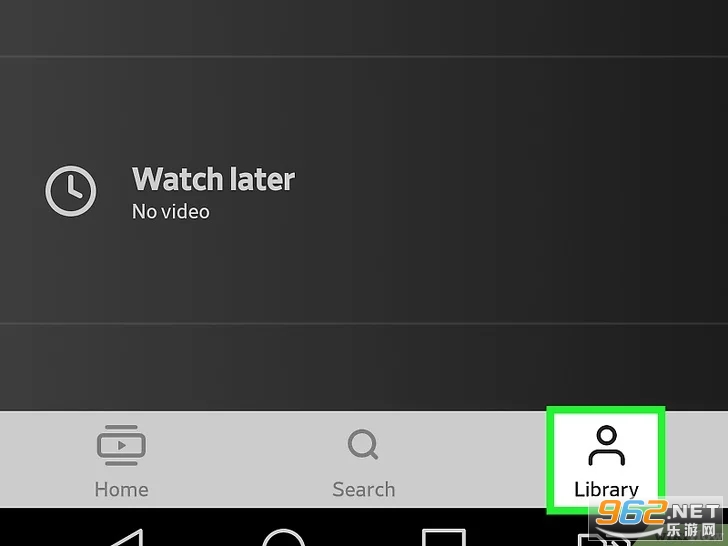Tap the Search magnifying glass icon
The image size is (728, 546).
(363, 444)
